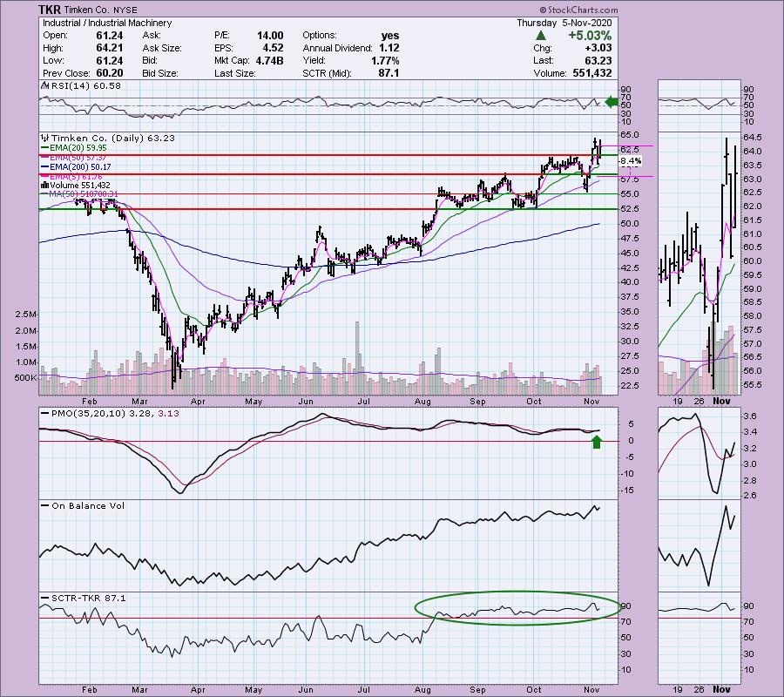Screen dimensions: 784x697
Task: Click the 65.0 price axis label
Action: click(629, 135)
